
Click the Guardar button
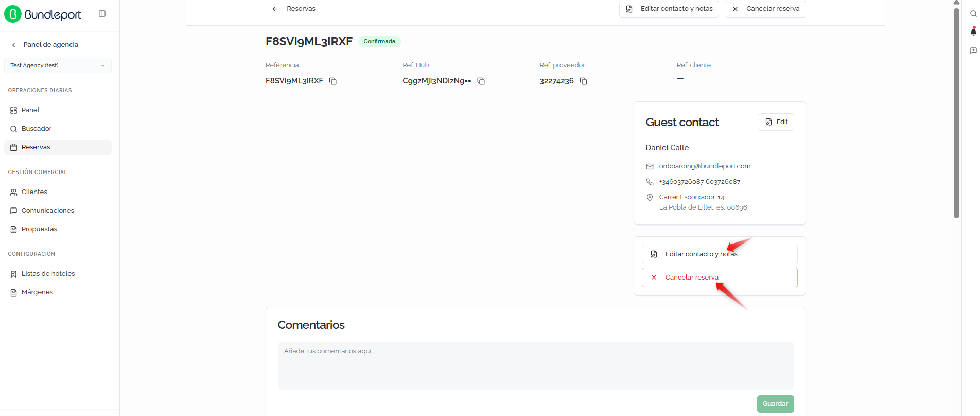(775, 404)
